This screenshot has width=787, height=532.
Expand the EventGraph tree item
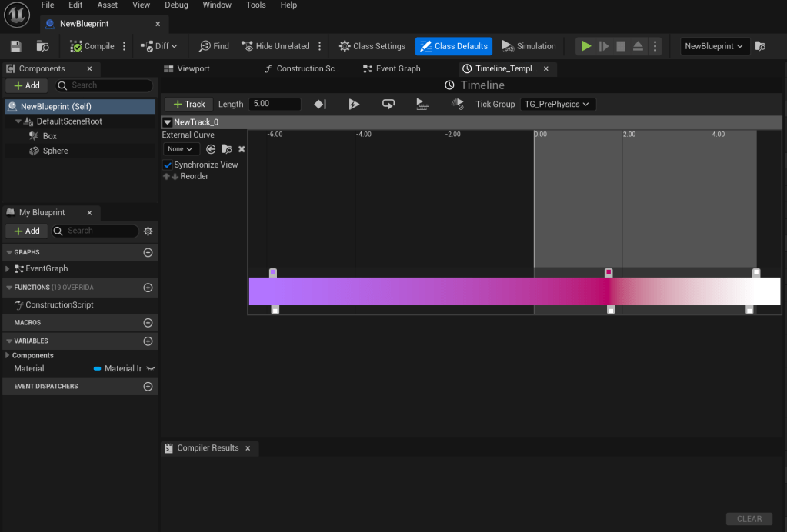click(8, 269)
